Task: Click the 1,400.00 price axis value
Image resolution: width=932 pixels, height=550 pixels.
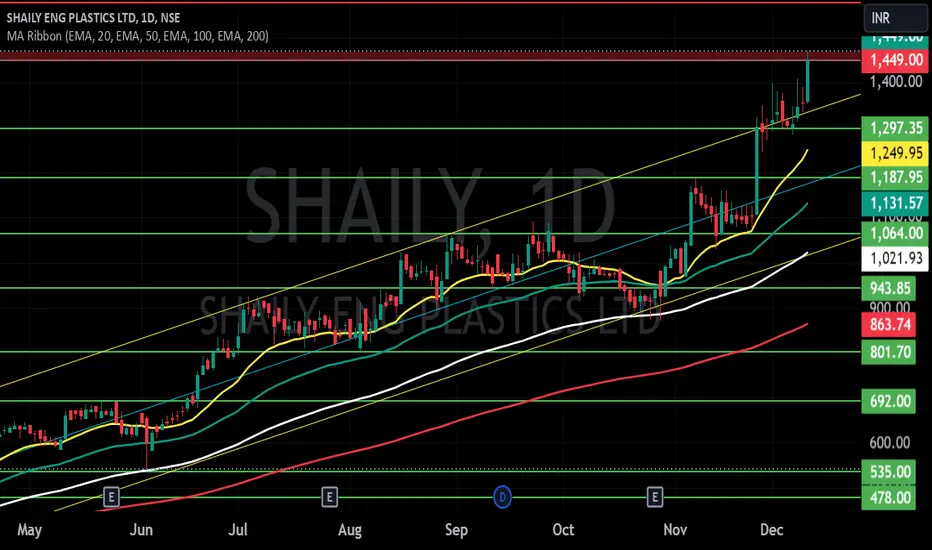Action: pos(896,82)
